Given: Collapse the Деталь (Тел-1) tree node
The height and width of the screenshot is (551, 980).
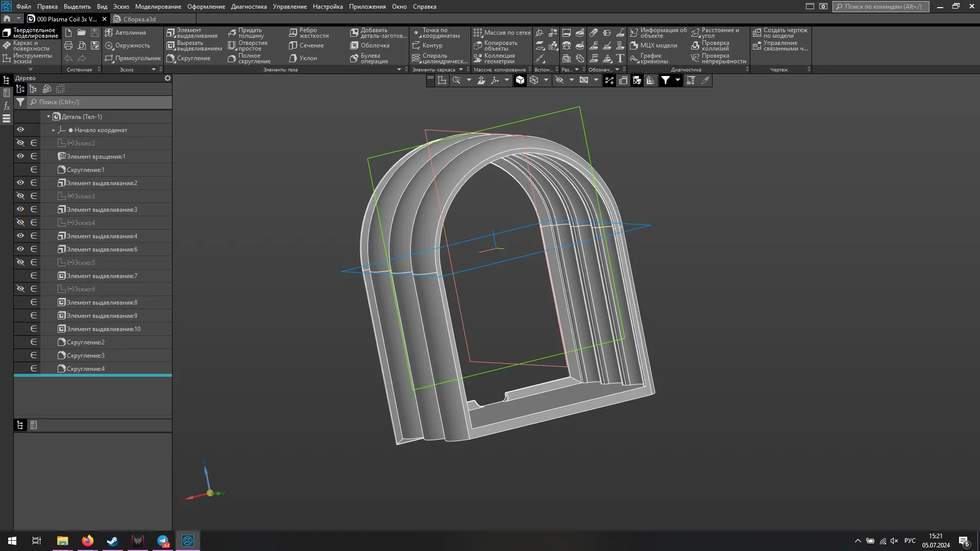Looking at the screenshot, I should tap(48, 116).
